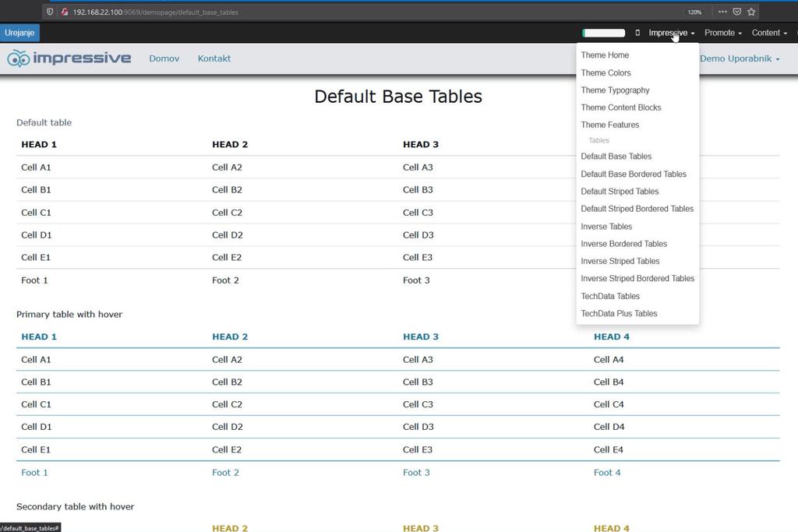Click HEAD 4 in the primary table
The height and width of the screenshot is (532, 798).
pos(611,336)
